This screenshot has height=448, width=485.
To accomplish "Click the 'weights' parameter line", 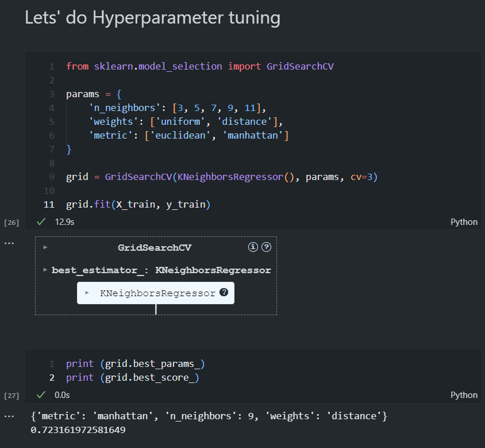I will (x=186, y=122).
